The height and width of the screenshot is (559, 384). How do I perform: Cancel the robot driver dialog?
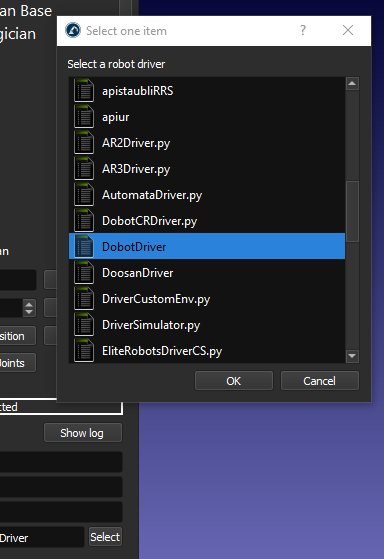[320, 381]
